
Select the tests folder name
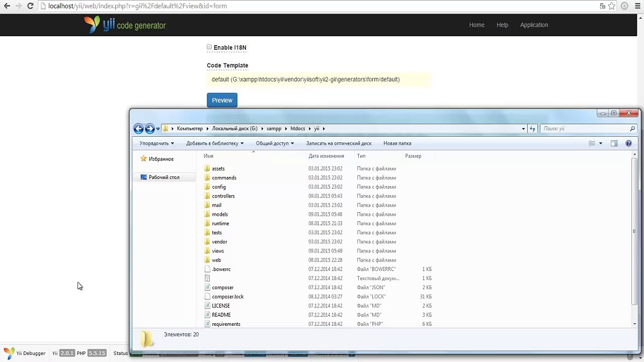point(217,233)
